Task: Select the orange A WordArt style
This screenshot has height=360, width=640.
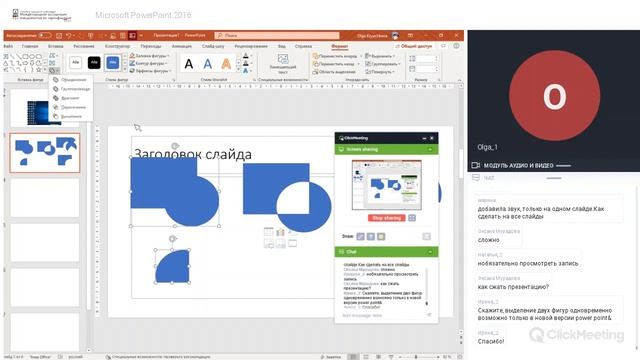Action: click(226, 64)
